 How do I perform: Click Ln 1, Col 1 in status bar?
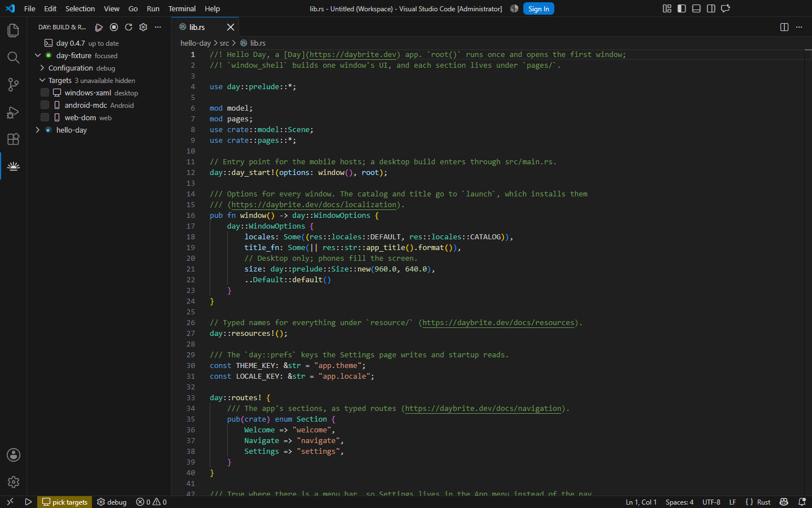(x=641, y=502)
